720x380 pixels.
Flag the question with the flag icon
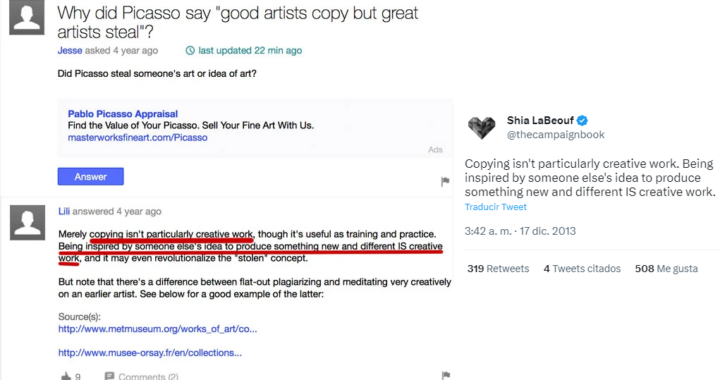point(444,181)
